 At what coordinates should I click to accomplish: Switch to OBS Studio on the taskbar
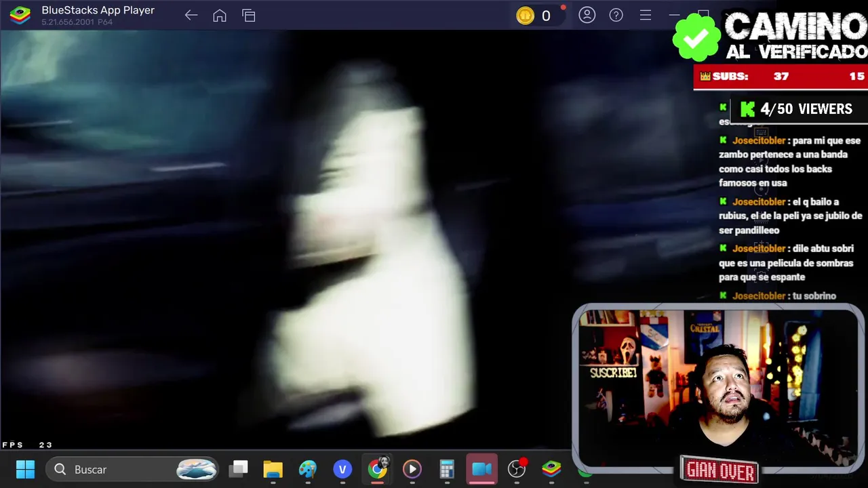(517, 469)
